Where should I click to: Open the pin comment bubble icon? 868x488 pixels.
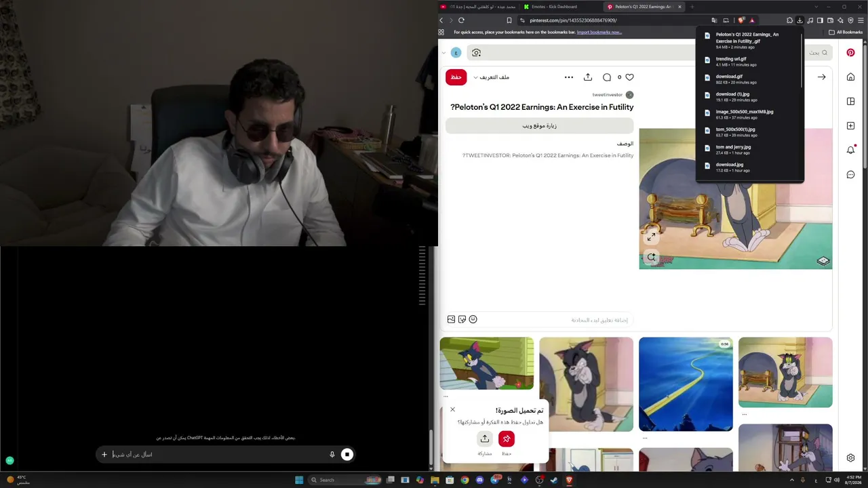[x=607, y=77]
